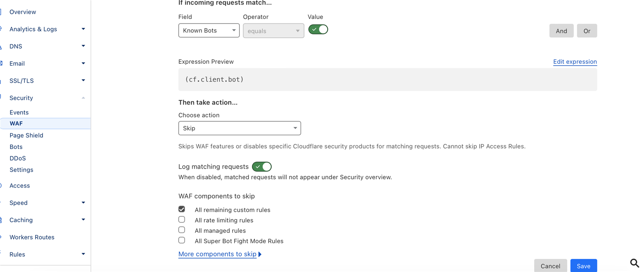The image size is (644, 272).
Task: Click the expression preview code box
Action: pos(387,79)
